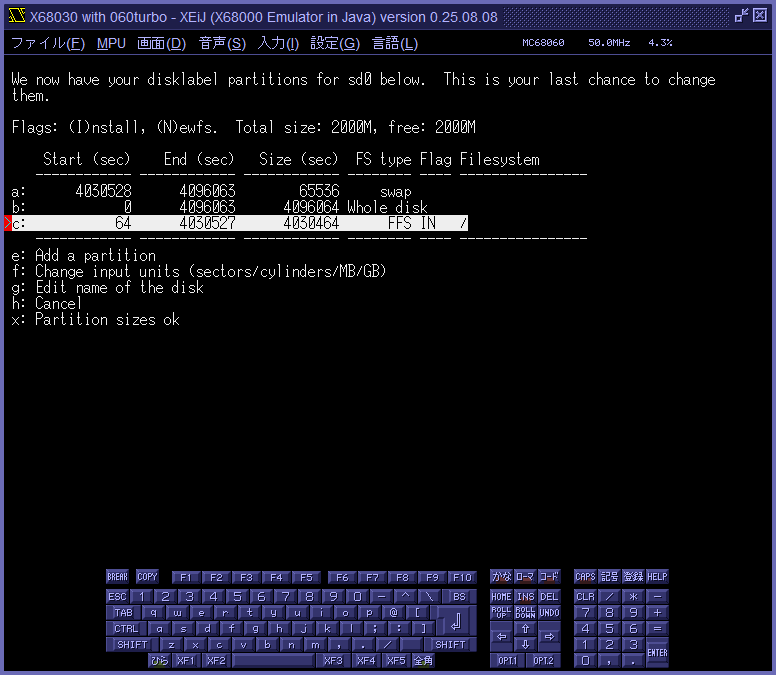Viewport: 776px width, 675px height.
Task: Click the space bar on the virtual keyboard
Action: 273,660
